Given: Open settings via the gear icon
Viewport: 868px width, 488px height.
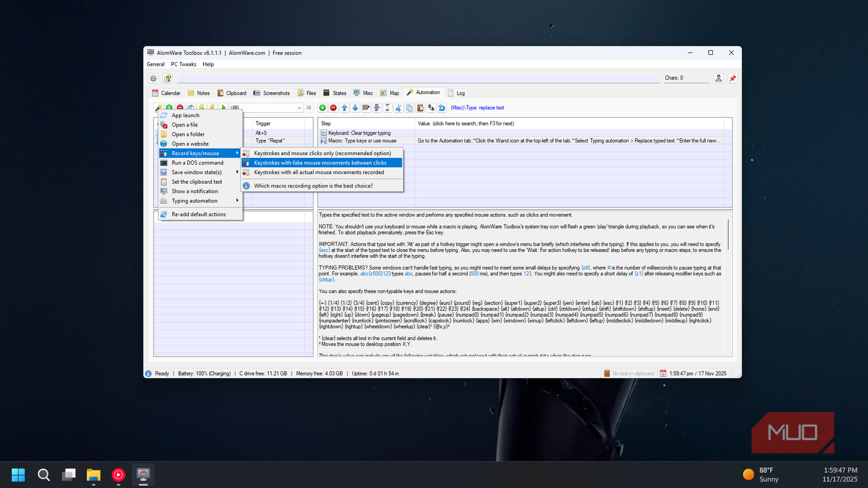Looking at the screenshot, I should pyautogui.click(x=153, y=78).
